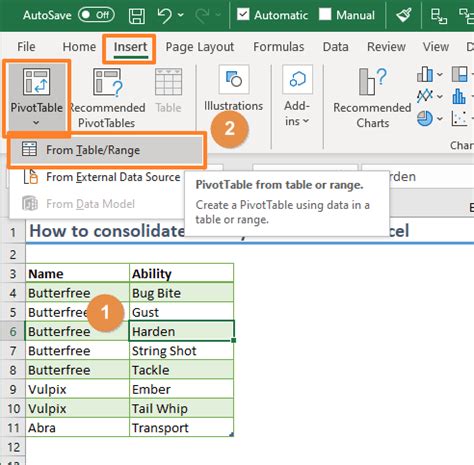The height and width of the screenshot is (465, 474).
Task: Insert pie chart icon
Action: (x=425, y=118)
